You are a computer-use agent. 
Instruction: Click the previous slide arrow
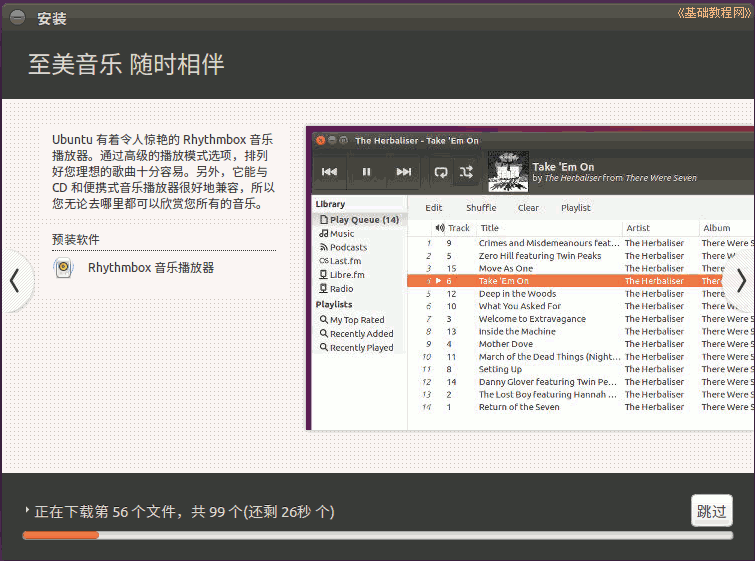tap(15, 281)
